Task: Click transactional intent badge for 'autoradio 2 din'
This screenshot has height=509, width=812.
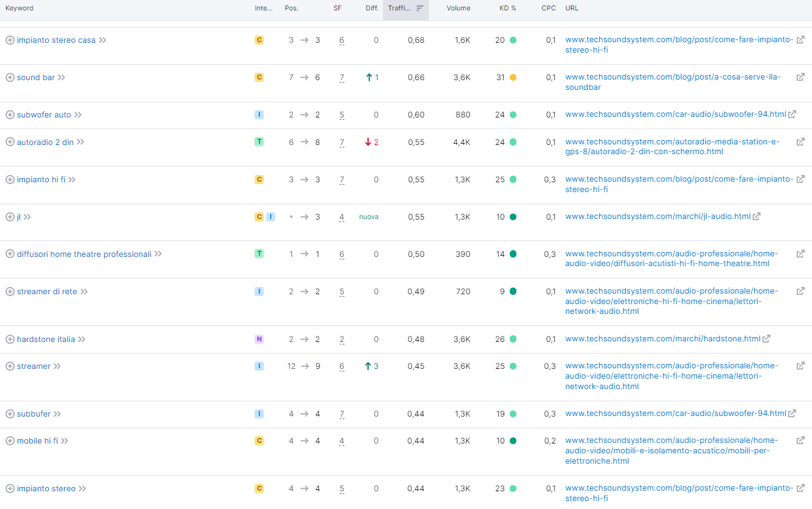Action: [x=259, y=142]
